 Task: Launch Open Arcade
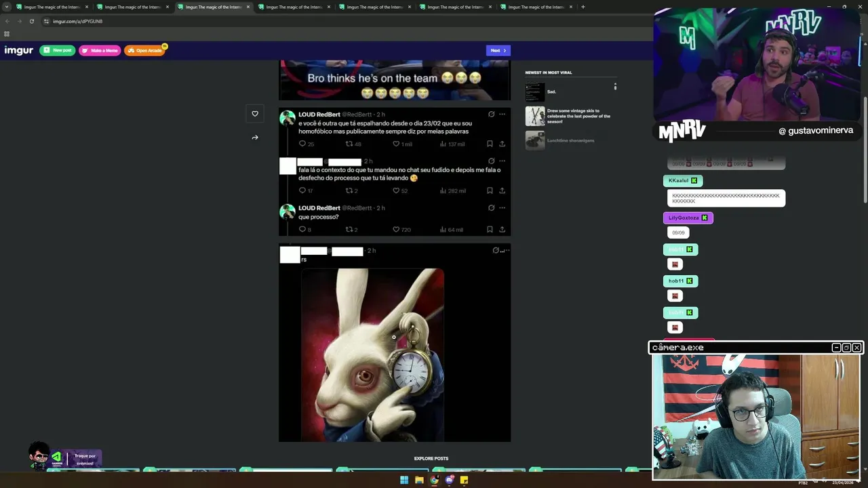(x=144, y=50)
